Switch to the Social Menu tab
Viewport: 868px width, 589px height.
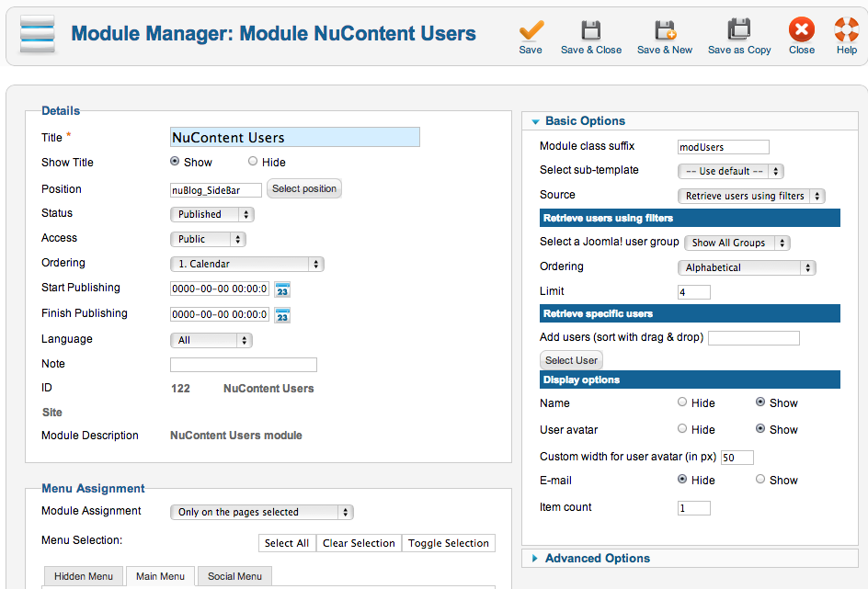[234, 575]
